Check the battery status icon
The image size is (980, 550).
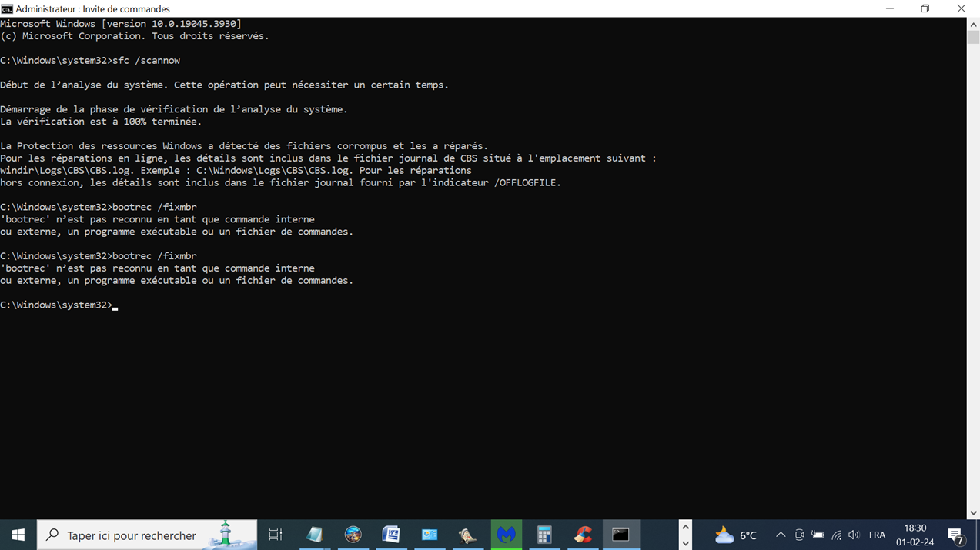(x=818, y=535)
